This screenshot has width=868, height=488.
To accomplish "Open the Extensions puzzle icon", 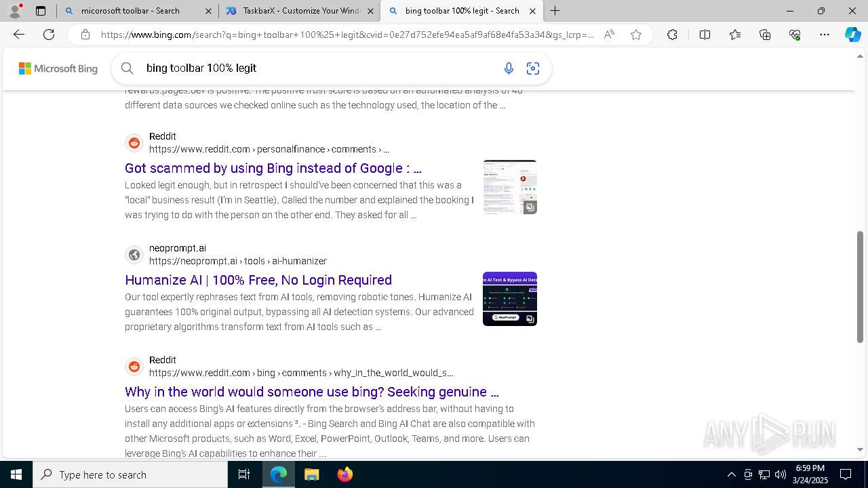I will pyautogui.click(x=672, y=35).
